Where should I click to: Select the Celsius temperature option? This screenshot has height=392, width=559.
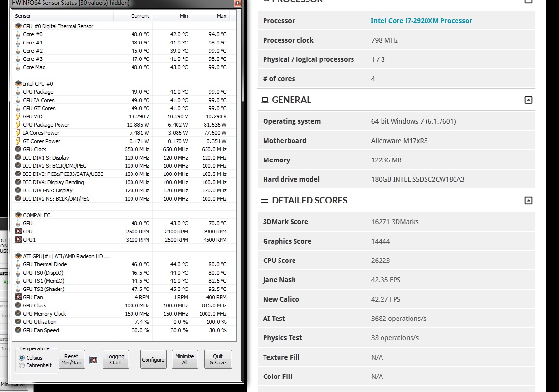(22, 357)
